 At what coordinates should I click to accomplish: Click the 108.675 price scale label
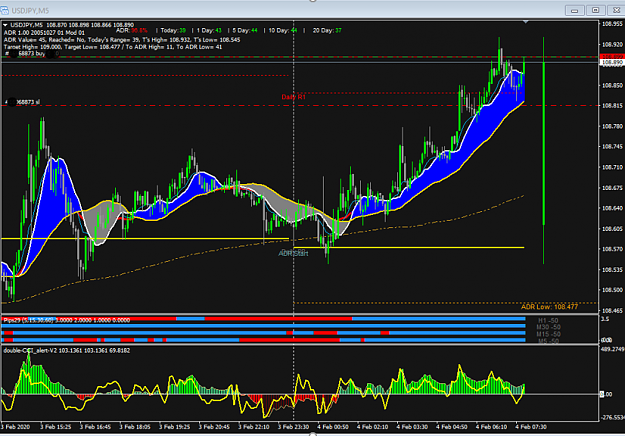[612, 188]
